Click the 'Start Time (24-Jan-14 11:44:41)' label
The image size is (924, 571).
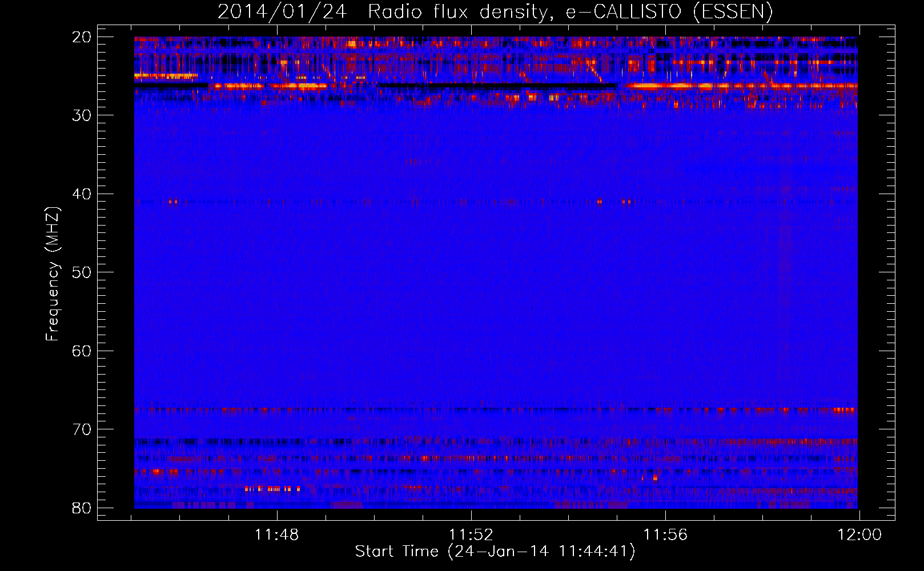[495, 552]
